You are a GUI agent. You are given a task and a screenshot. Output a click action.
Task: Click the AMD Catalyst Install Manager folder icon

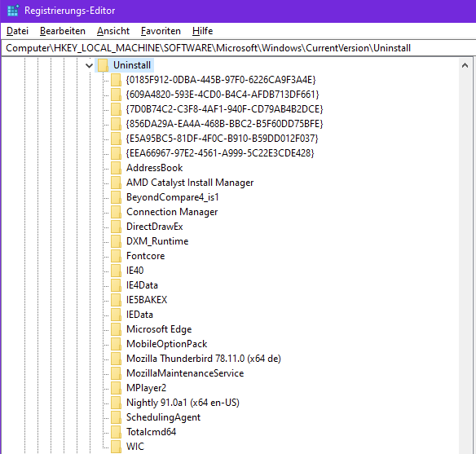[x=116, y=183]
